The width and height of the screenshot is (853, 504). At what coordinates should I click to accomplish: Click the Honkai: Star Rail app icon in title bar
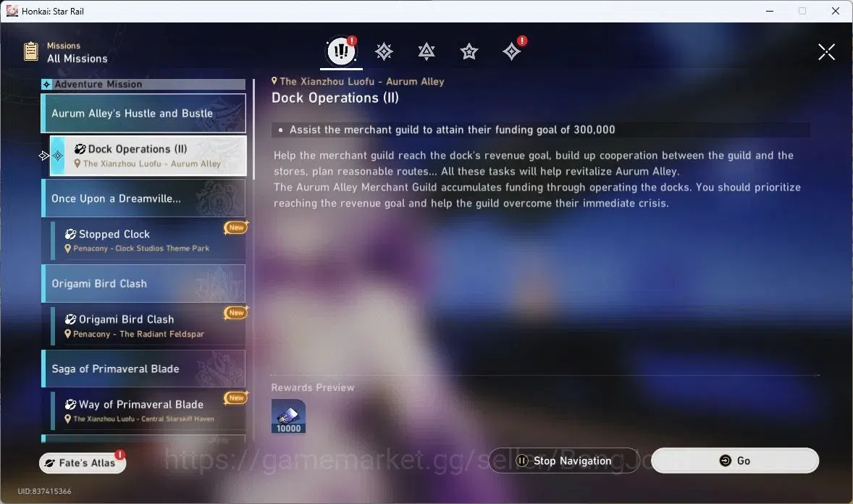12,11
